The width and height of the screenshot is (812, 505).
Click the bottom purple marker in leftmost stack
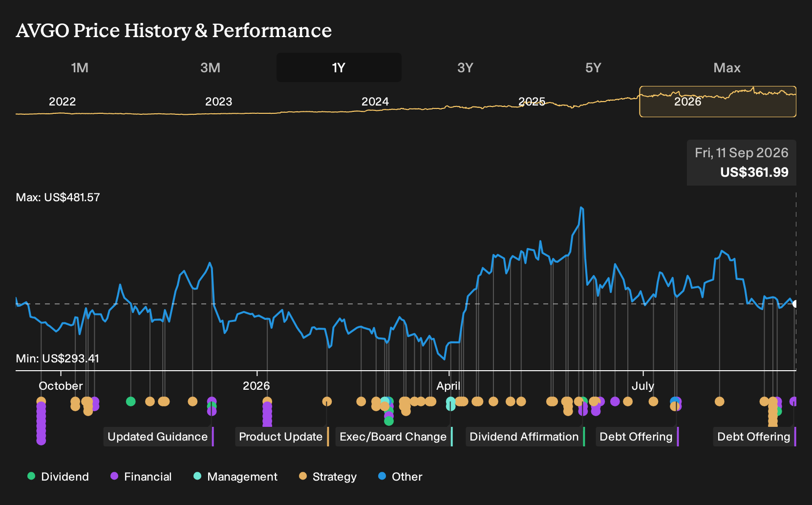pos(41,441)
